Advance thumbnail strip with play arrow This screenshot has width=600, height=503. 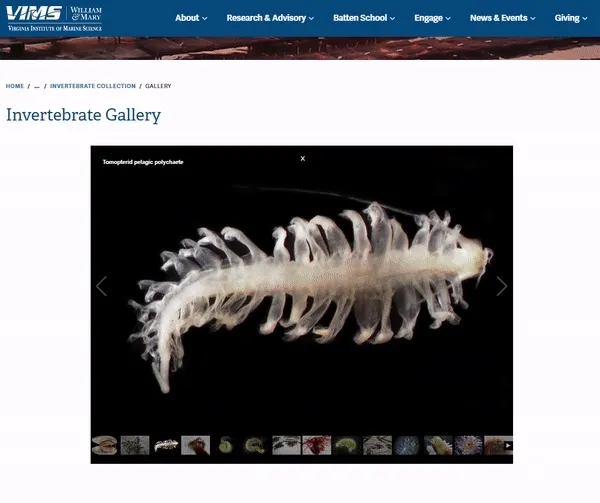[x=508, y=445]
